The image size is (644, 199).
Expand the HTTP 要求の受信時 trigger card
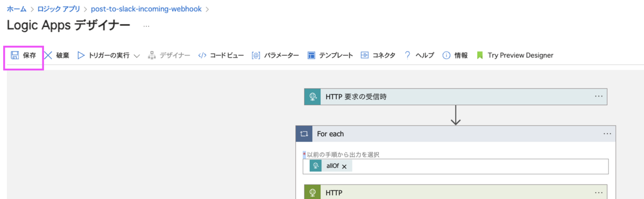tap(456, 97)
